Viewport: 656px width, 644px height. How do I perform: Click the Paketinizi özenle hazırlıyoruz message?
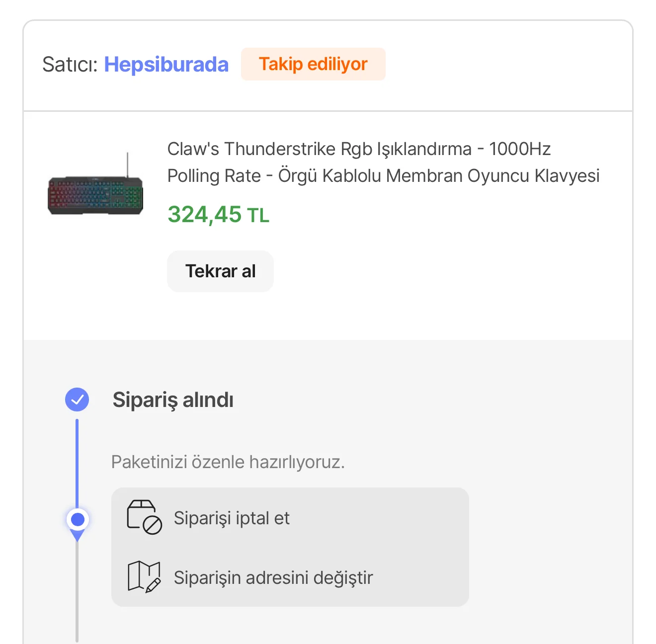(x=228, y=462)
